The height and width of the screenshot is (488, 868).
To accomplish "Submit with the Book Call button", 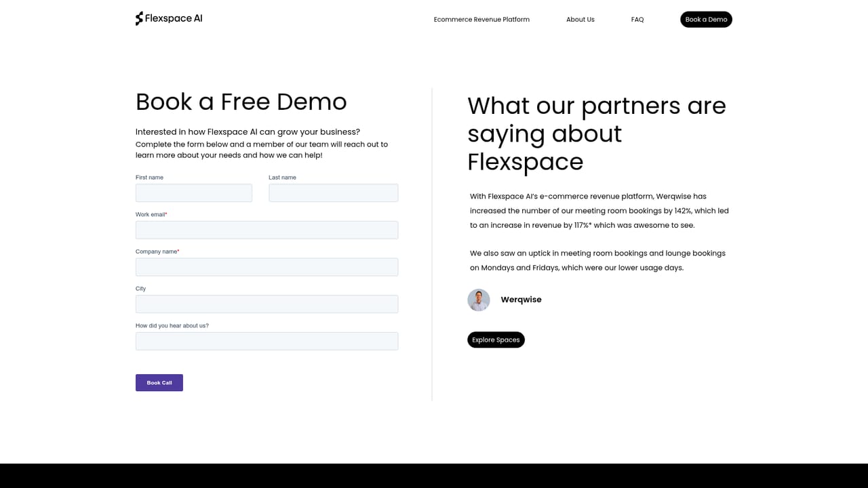I will point(159,383).
